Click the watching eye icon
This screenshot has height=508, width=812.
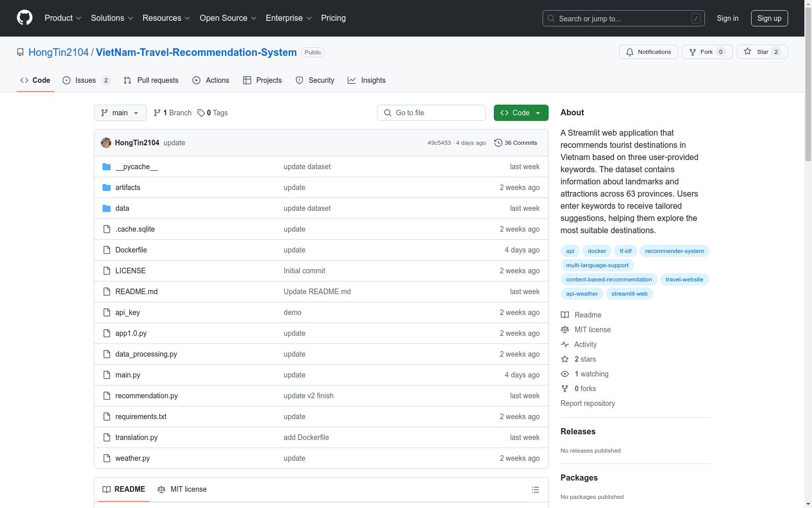565,374
